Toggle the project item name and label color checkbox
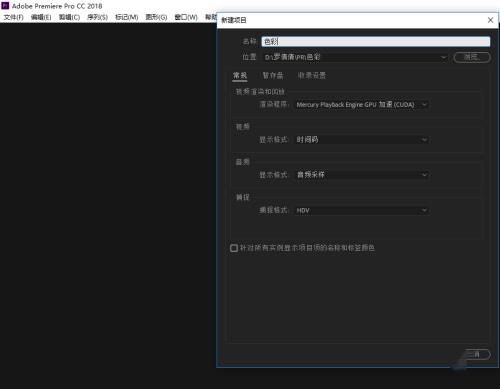 [234, 248]
